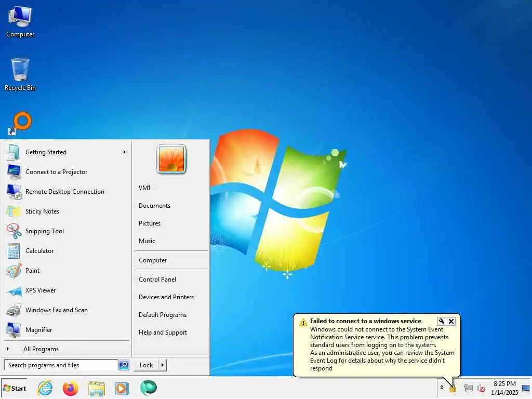Open Getting Started menu entry
This screenshot has width=532, height=399.
(67, 152)
